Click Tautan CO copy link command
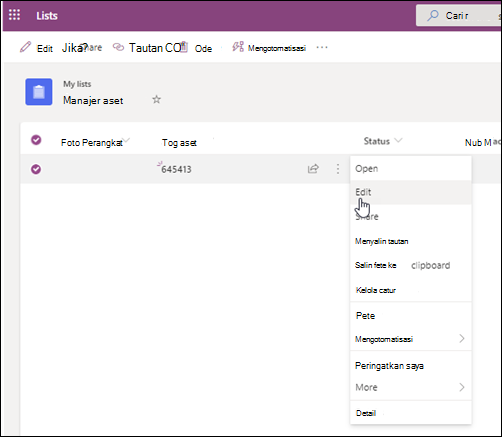This screenshot has width=502, height=437. coord(155,48)
